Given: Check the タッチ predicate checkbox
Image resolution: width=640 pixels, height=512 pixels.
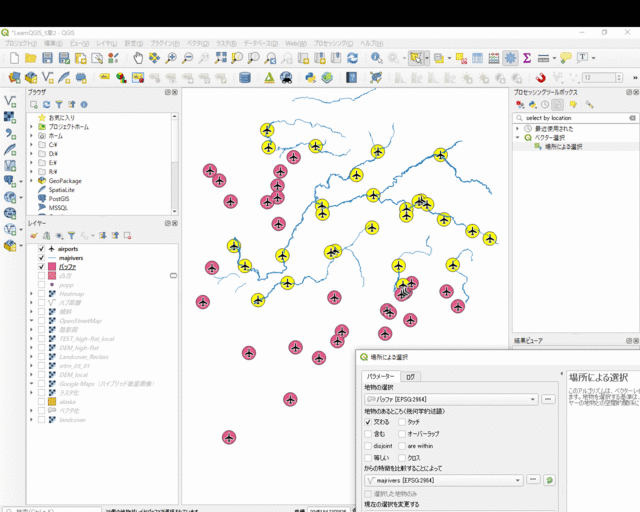Looking at the screenshot, I should pyautogui.click(x=402, y=422).
